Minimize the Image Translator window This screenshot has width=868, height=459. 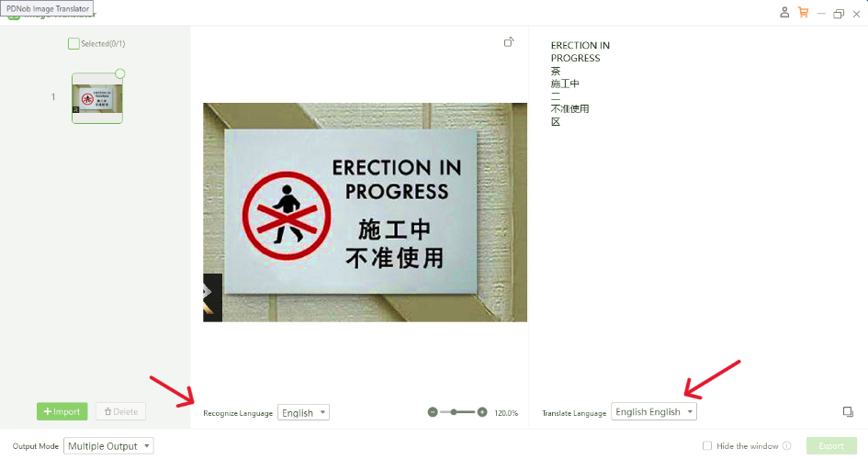[x=821, y=14]
